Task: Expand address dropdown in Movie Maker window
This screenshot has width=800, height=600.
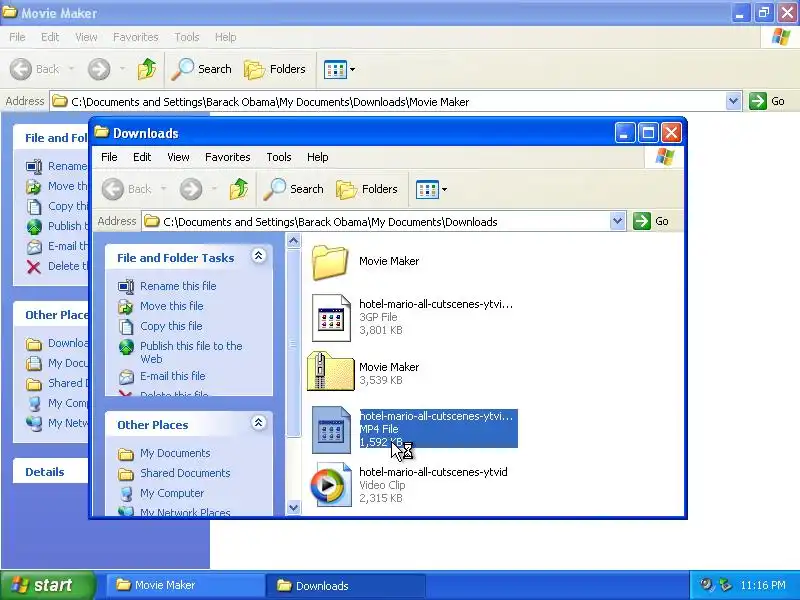Action: point(733,101)
